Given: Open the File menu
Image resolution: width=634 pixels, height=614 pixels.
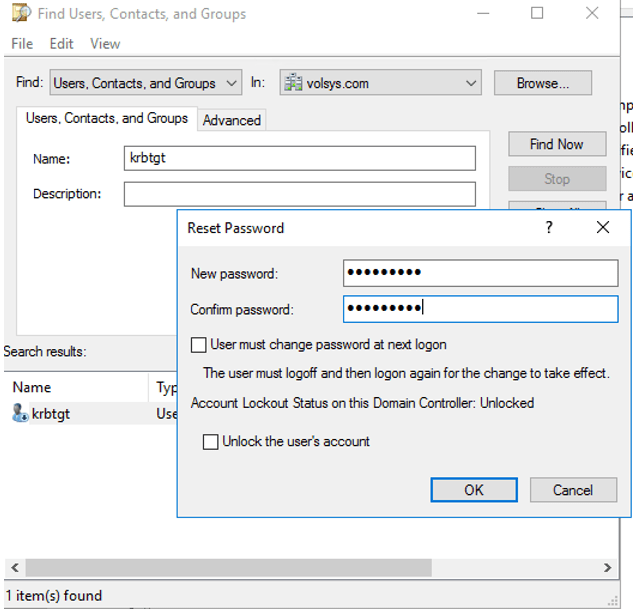Looking at the screenshot, I should pyautogui.click(x=22, y=44).
